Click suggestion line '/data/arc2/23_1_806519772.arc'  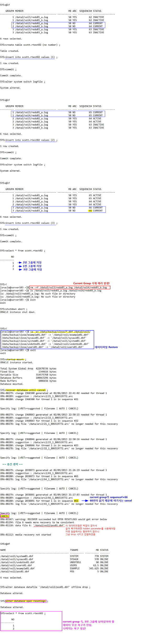(37, 443)
